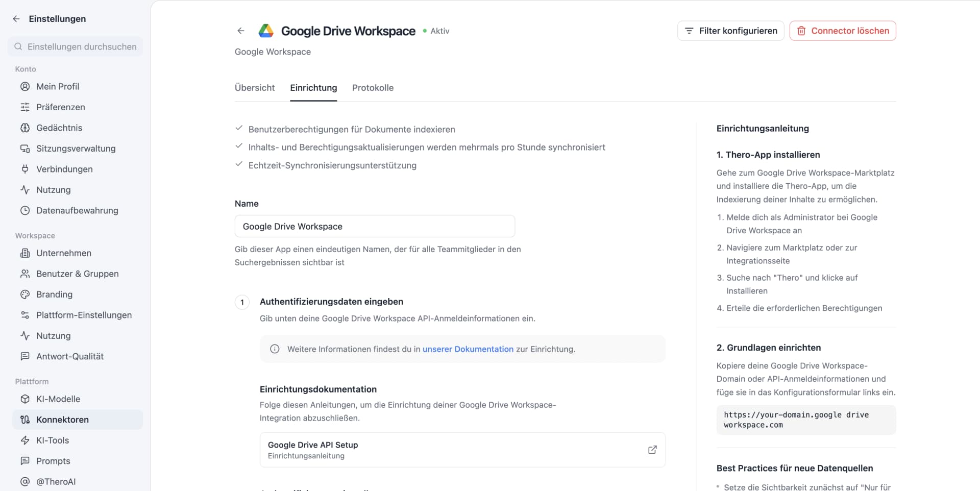980x491 pixels.
Task: Click Filter konfigurieren button
Action: (730, 31)
